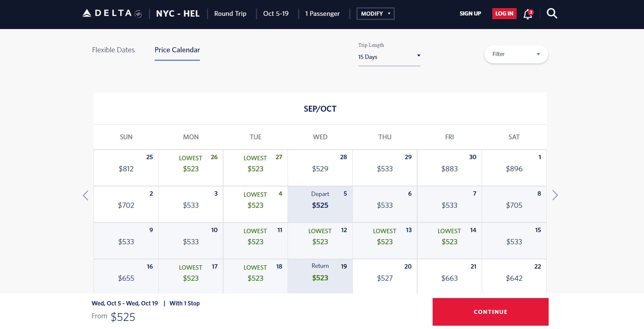Switch to the Flexible Dates tab
The height and width of the screenshot is (329, 644).
(x=113, y=50)
